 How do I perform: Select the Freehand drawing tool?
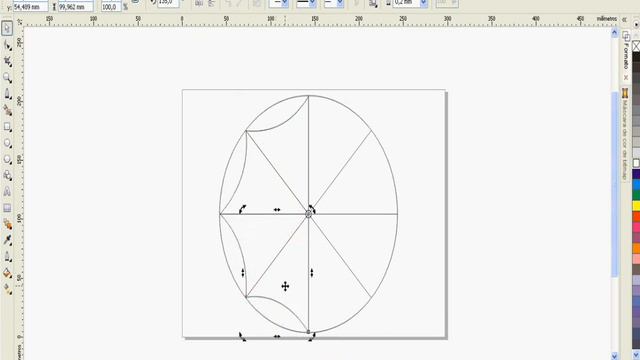click(7, 94)
